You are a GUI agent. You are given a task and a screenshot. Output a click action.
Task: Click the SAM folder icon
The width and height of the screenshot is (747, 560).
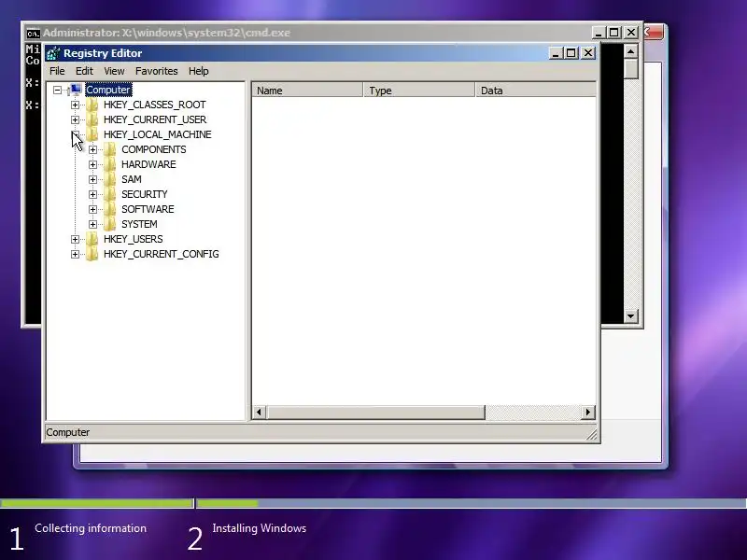[109, 179]
